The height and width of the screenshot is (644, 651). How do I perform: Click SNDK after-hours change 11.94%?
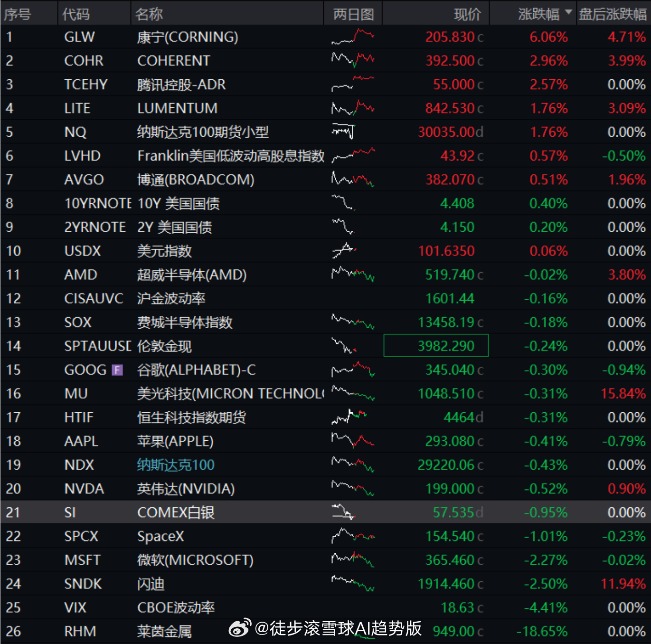pyautogui.click(x=623, y=584)
